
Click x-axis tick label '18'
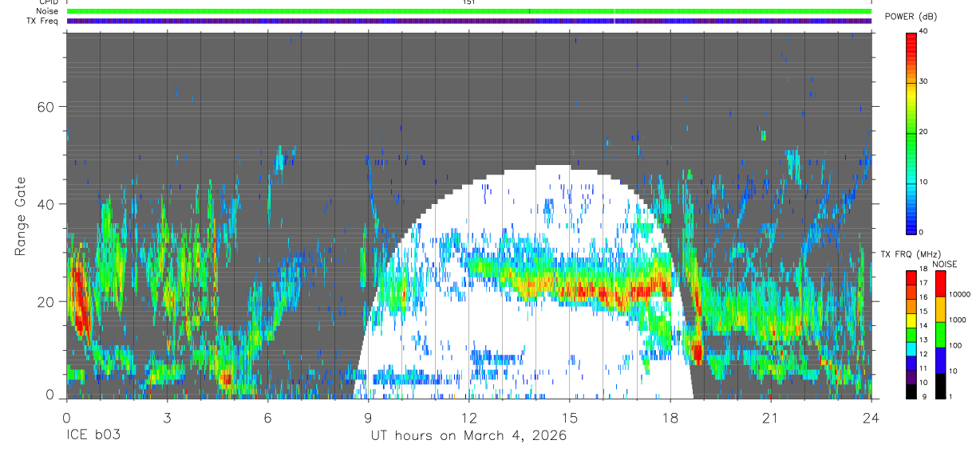(x=670, y=418)
